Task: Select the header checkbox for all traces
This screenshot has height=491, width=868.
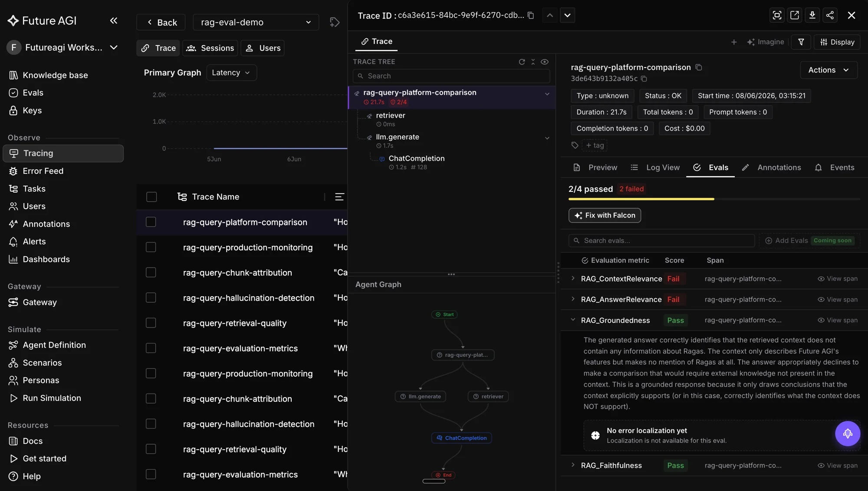Action: point(151,197)
